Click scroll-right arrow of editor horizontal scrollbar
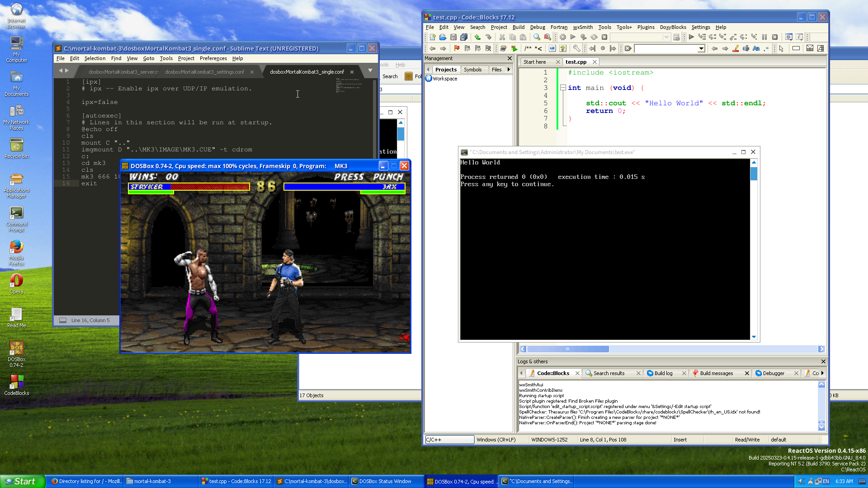The image size is (868, 488). [821, 349]
